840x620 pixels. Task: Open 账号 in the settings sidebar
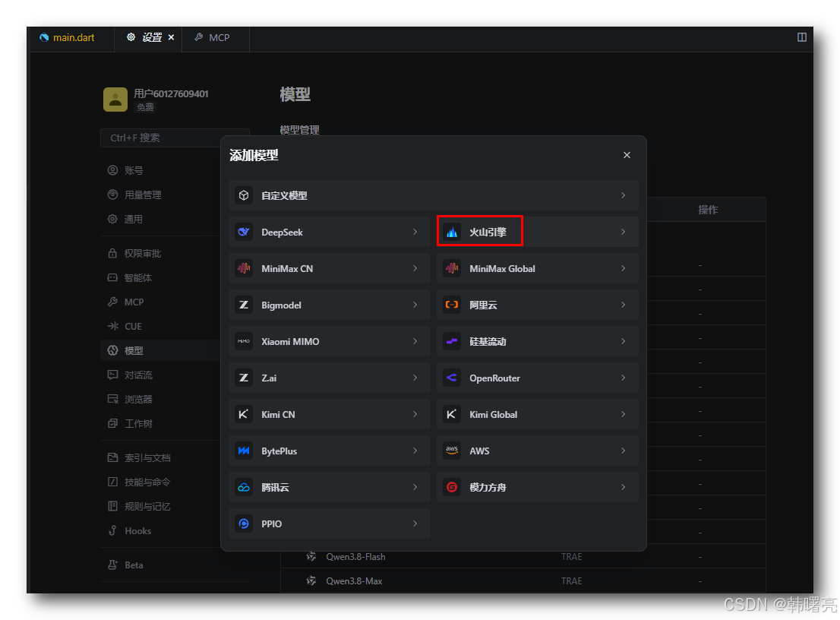pos(134,170)
